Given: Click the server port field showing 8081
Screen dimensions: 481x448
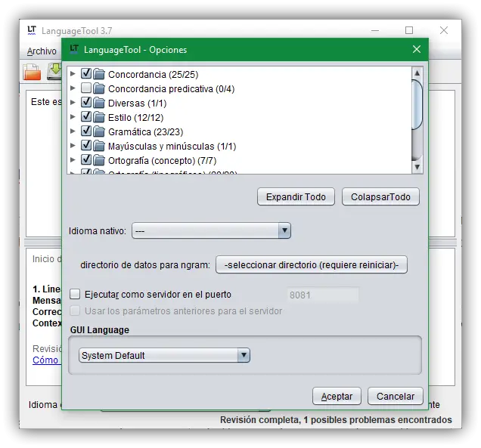Looking at the screenshot, I should (323, 295).
